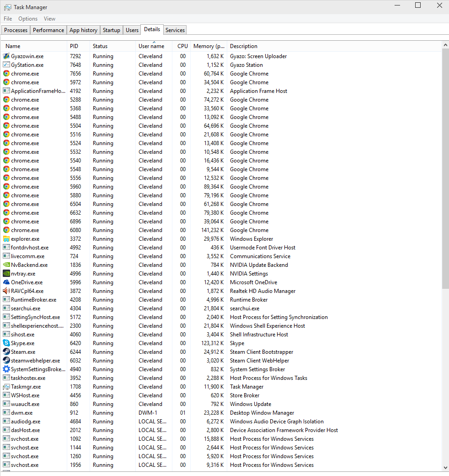Click the GyStation.exe checkbox-style icon
This screenshot has height=476, width=449.
(x=6, y=65)
